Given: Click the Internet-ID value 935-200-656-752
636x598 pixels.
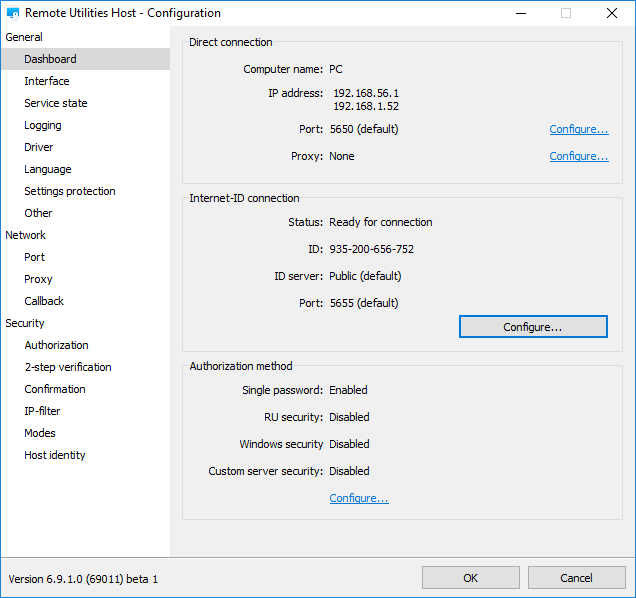Looking at the screenshot, I should [372, 249].
